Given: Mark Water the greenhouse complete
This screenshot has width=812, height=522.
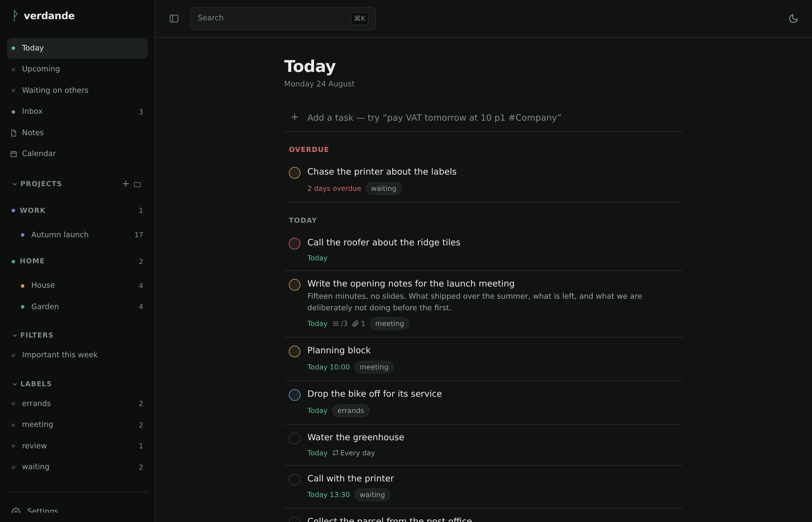Looking at the screenshot, I should 295,438.
